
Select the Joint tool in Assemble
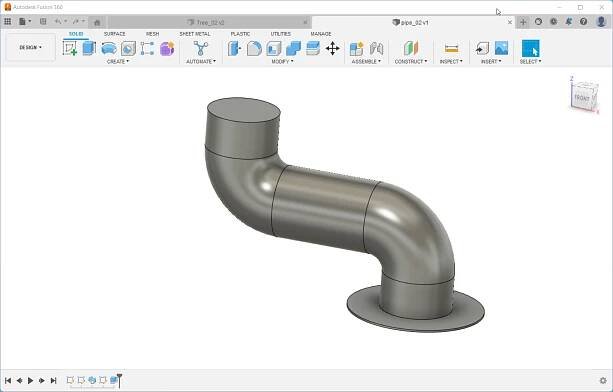coord(376,48)
